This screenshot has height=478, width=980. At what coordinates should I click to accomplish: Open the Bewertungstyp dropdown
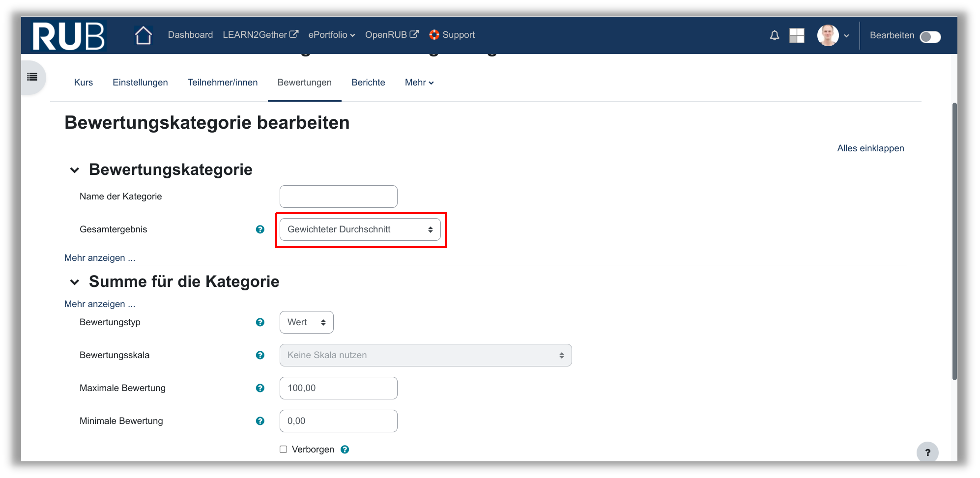[306, 322]
